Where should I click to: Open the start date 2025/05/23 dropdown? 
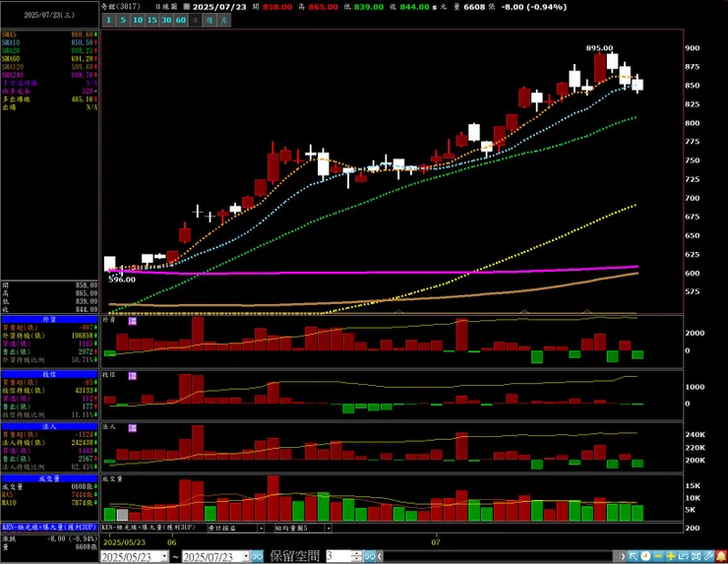164,556
